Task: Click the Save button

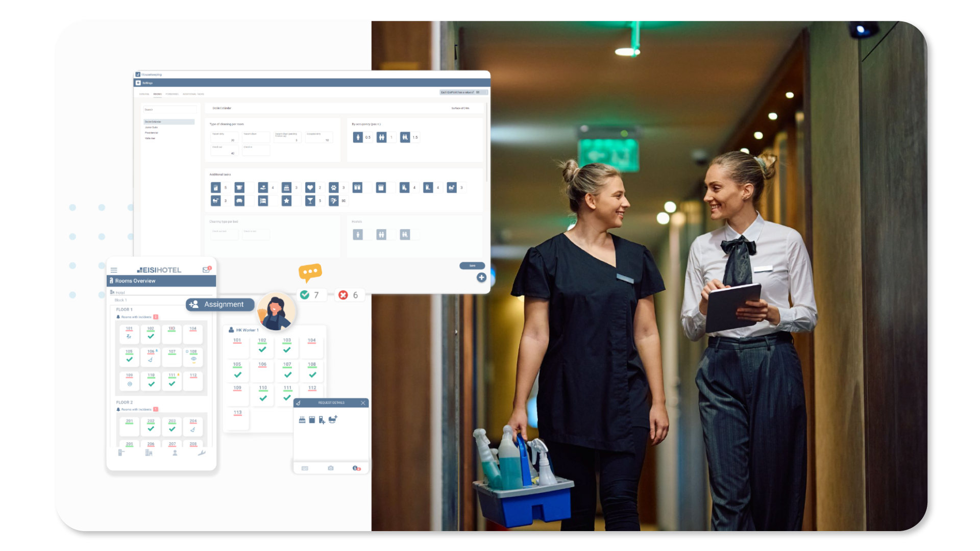Action: tap(472, 266)
